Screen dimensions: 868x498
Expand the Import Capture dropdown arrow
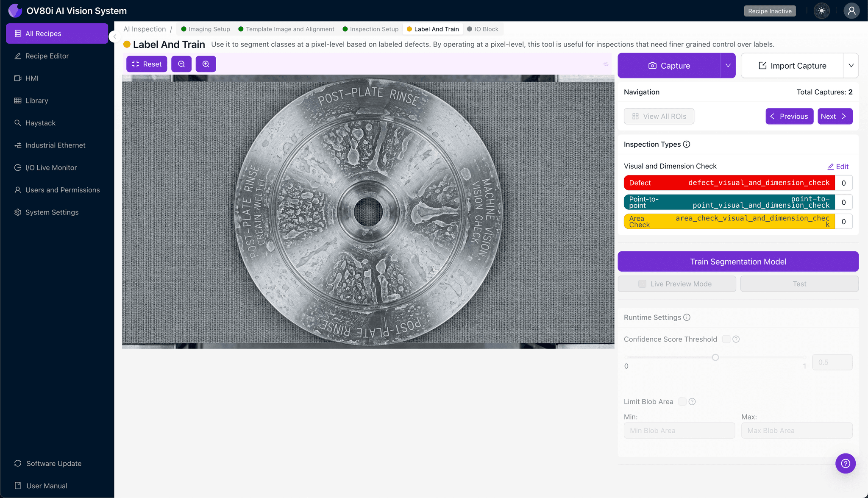coord(851,66)
